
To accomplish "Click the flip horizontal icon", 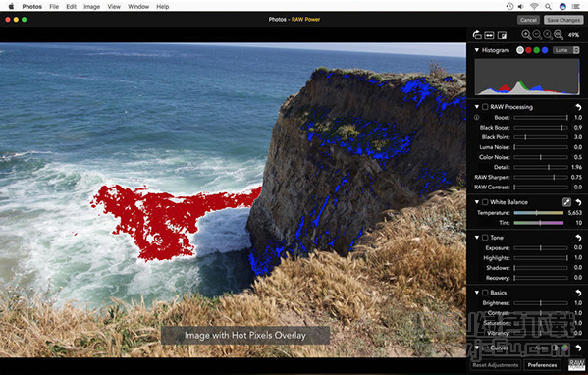I will pyautogui.click(x=489, y=35).
